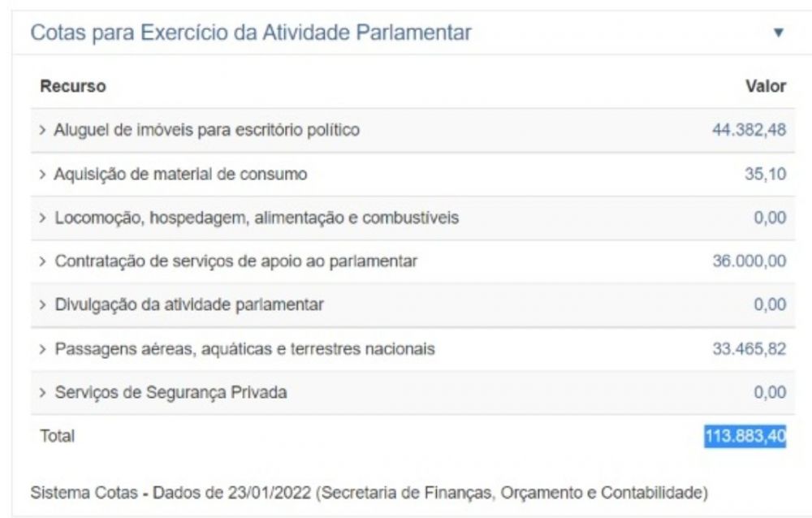The image size is (812, 518).
Task: Open Aluguel de imóveis para escritório político
Action: tap(206, 130)
